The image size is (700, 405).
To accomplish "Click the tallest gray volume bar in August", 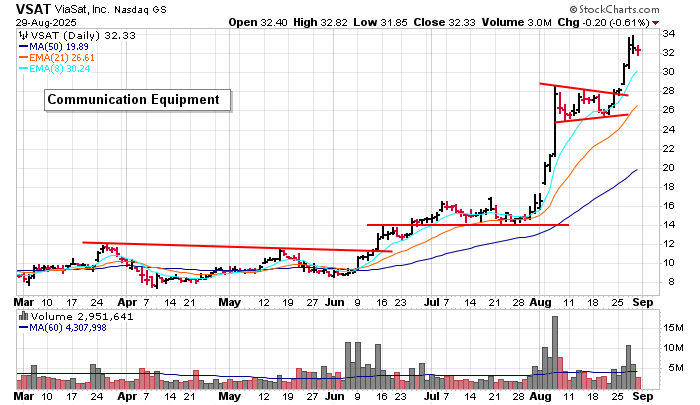I will [555, 352].
